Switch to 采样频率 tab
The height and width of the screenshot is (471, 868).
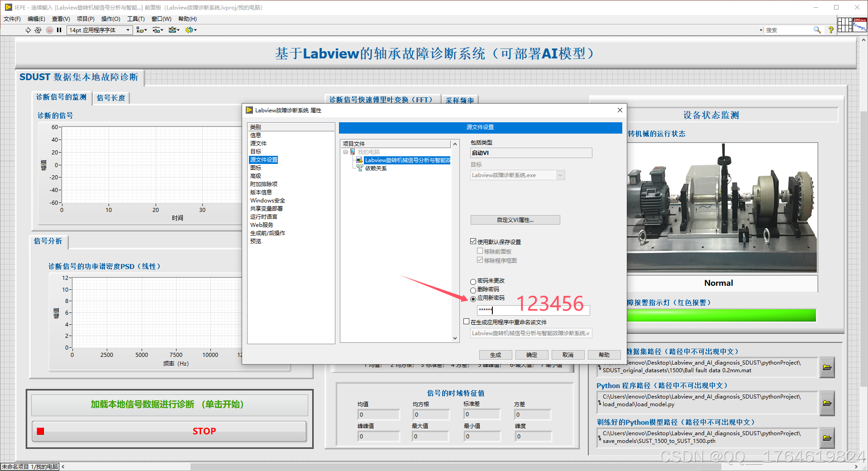point(460,100)
